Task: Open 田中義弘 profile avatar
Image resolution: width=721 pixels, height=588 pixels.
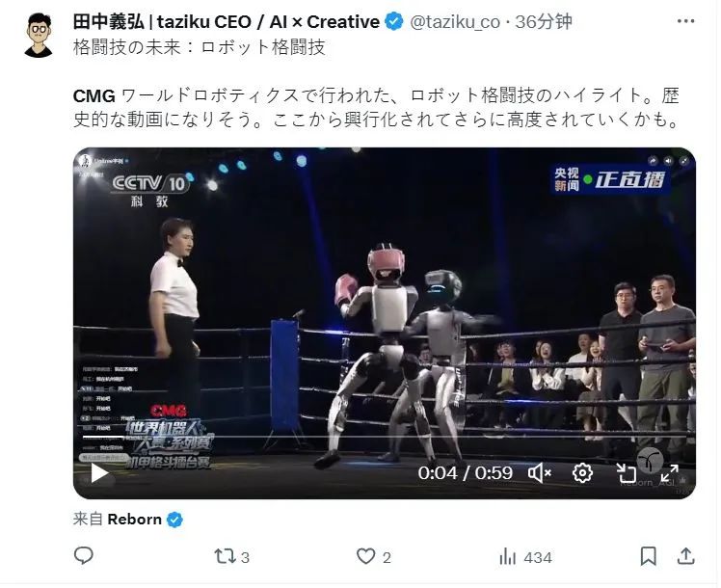Action: pos(39,35)
